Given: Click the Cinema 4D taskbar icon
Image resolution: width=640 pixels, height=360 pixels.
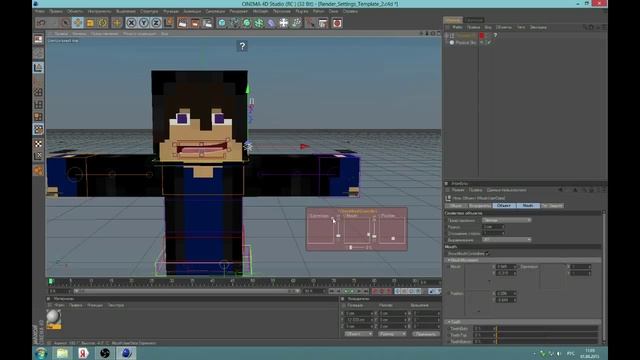Looking at the screenshot, I should pos(126,353).
